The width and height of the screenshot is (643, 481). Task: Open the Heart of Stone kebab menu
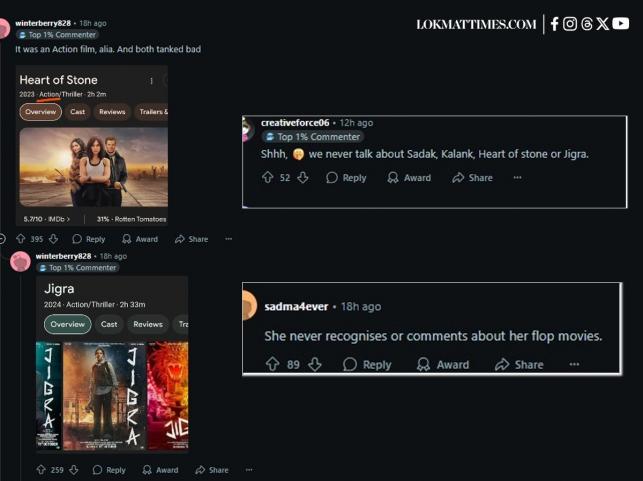(151, 81)
